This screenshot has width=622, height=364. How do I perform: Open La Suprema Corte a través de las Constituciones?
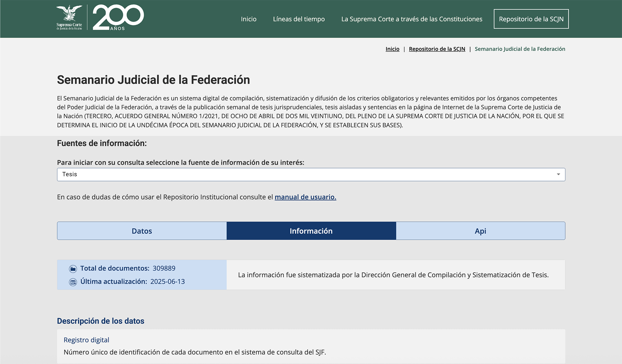[412, 19]
